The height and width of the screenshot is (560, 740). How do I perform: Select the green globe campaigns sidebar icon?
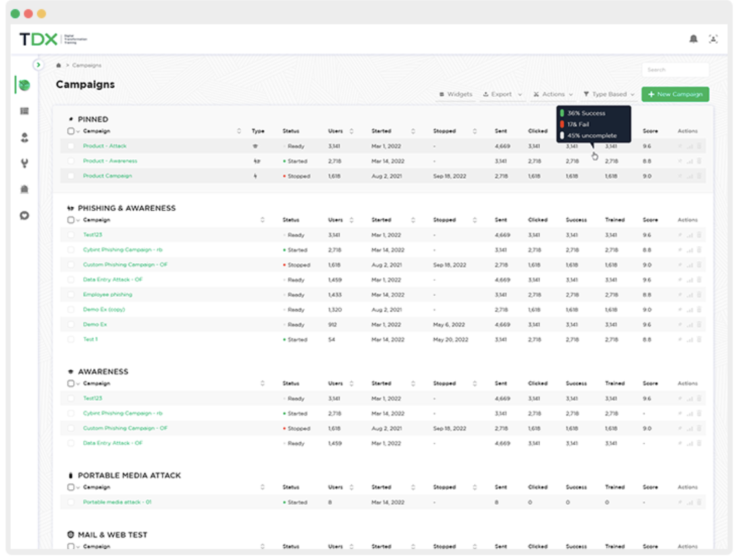tap(24, 85)
